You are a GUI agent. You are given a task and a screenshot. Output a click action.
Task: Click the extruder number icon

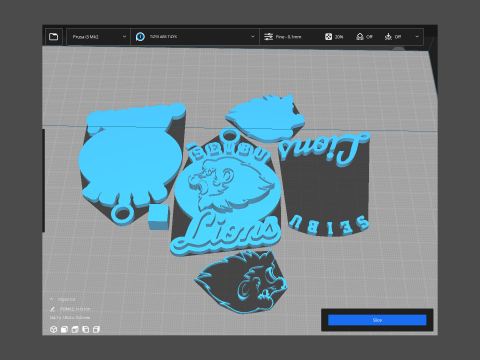(140, 37)
